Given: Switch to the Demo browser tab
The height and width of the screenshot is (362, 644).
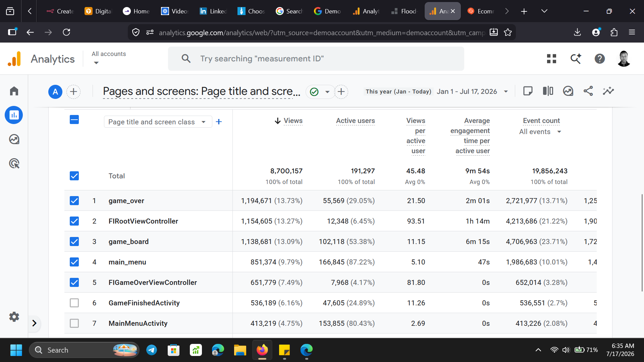Looking at the screenshot, I should click(x=328, y=11).
